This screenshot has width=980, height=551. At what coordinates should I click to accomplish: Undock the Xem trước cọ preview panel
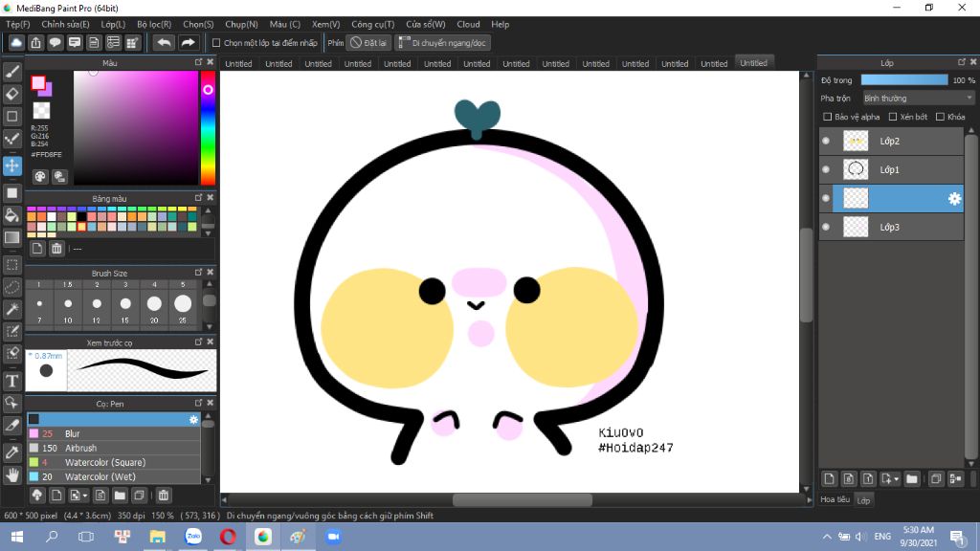click(199, 342)
